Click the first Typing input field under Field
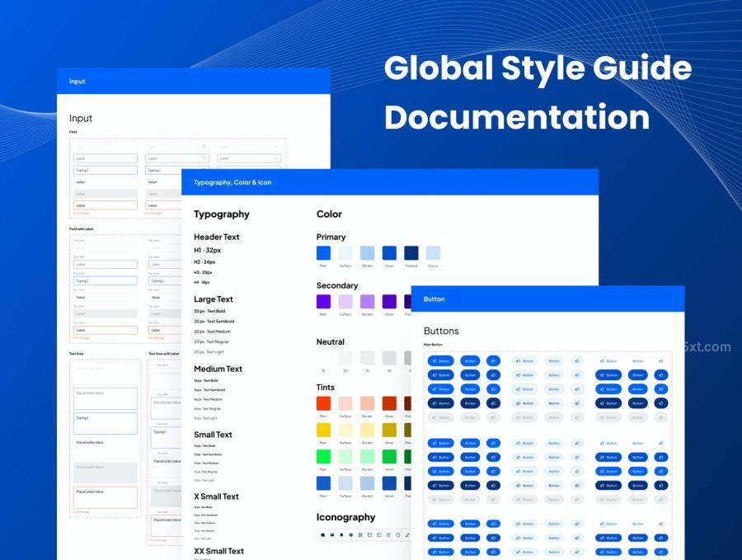This screenshot has height=560, width=742. pyautogui.click(x=106, y=170)
